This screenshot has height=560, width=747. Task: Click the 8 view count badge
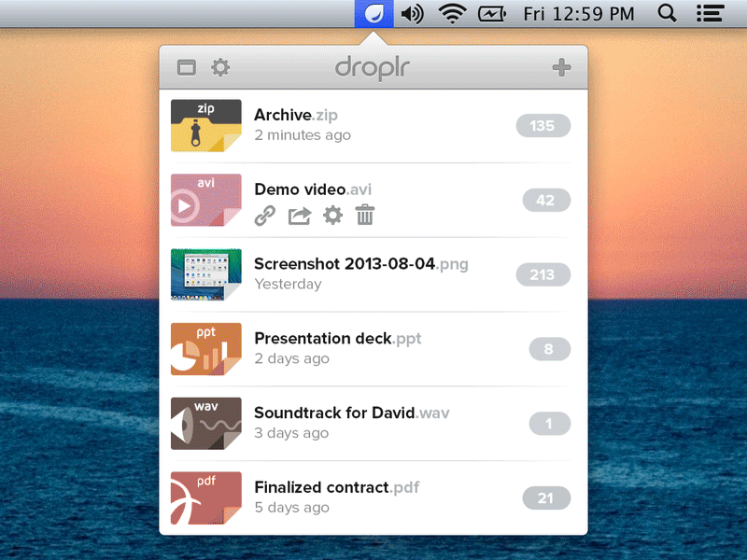pyautogui.click(x=550, y=349)
